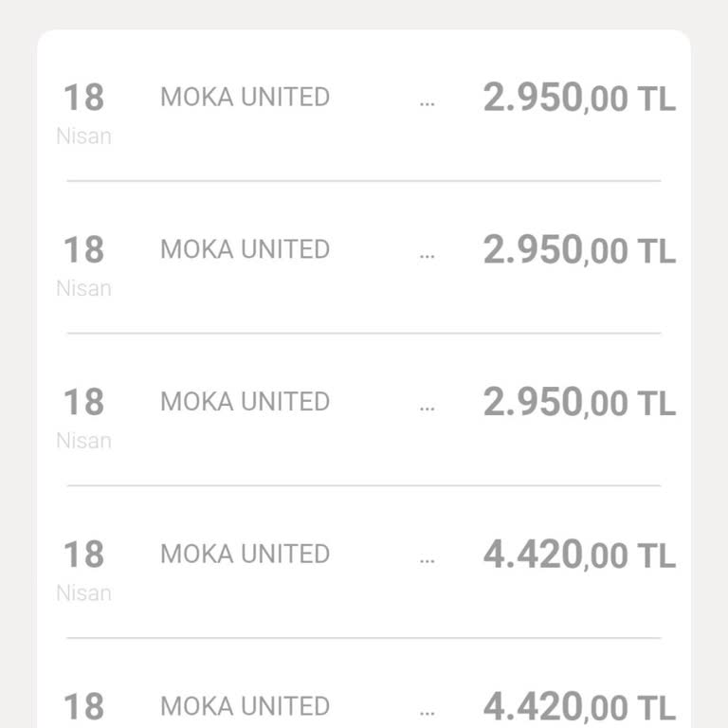The height and width of the screenshot is (728, 728).
Task: Click the first 2.950,00 TL amount
Action: click(579, 98)
